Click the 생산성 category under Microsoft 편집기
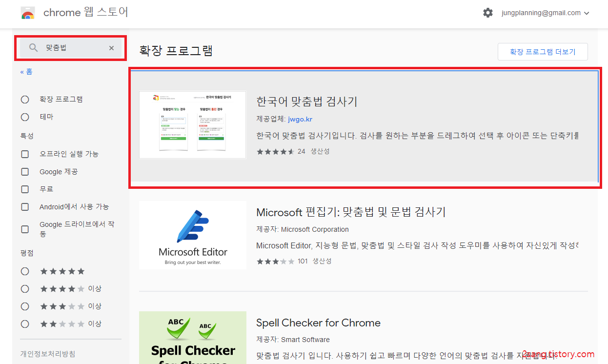Viewport: 608px width, 364px height. pyautogui.click(x=322, y=261)
